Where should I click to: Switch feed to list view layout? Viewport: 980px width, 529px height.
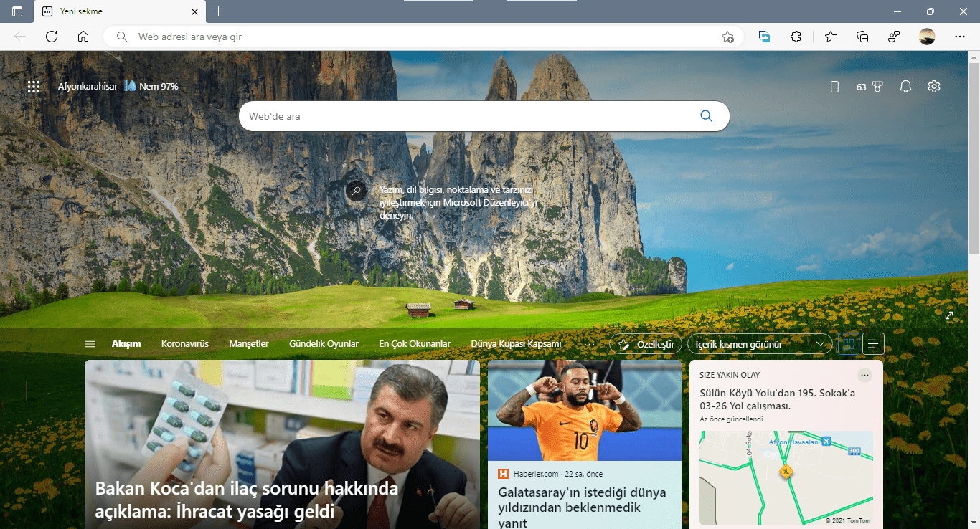click(873, 344)
